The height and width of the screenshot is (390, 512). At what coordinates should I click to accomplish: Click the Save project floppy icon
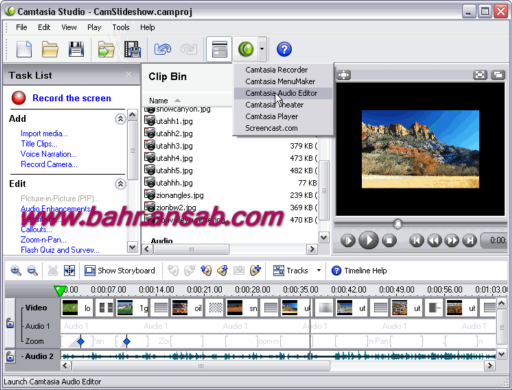[76, 49]
